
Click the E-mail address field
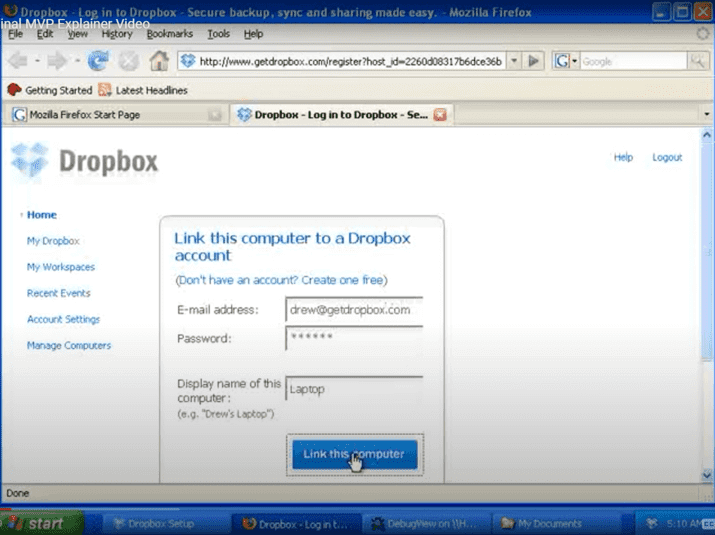(x=354, y=311)
